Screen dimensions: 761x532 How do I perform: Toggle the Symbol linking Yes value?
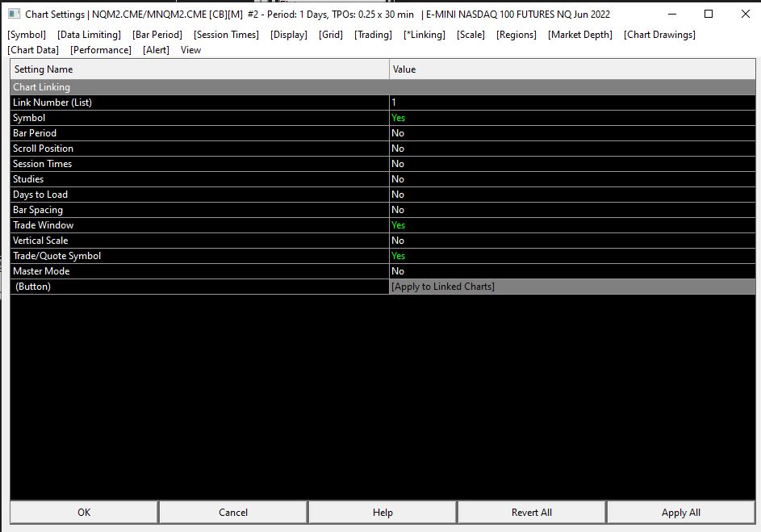[x=572, y=118]
